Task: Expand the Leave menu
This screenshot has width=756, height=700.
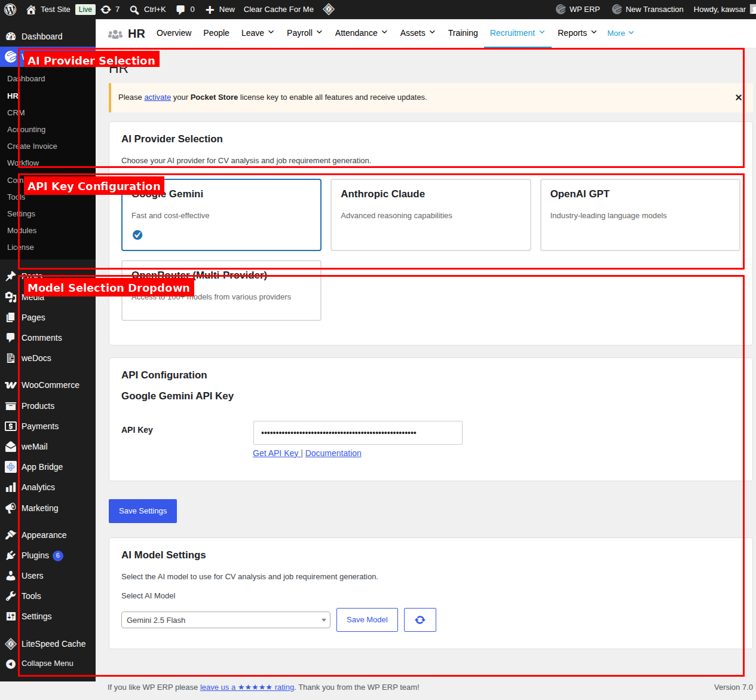Action: pyautogui.click(x=258, y=33)
